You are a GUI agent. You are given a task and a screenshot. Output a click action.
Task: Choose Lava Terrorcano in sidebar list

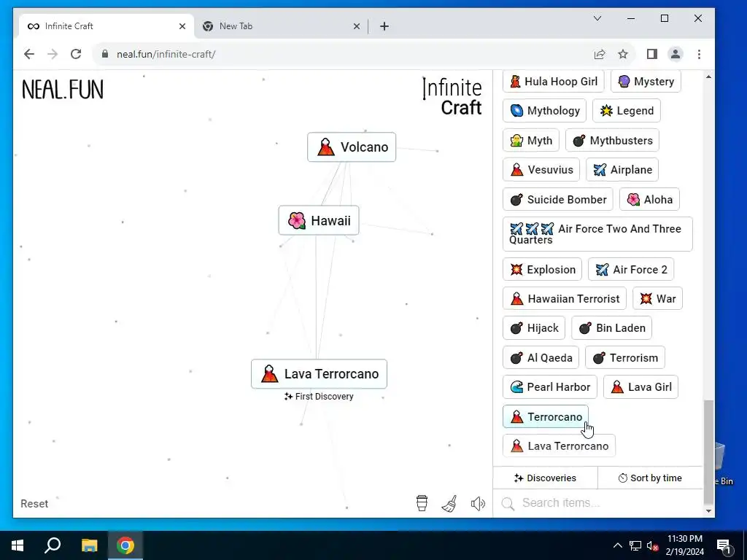point(559,446)
